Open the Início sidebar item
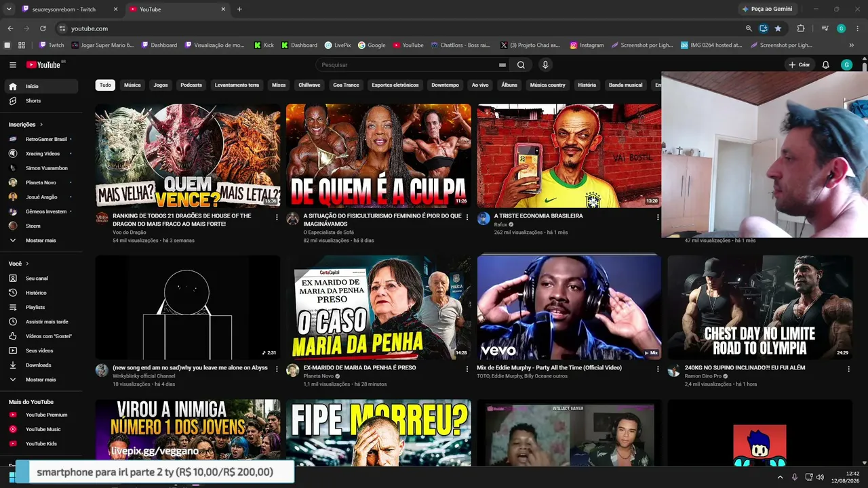Screen dimensions: 868x488 point(42,86)
